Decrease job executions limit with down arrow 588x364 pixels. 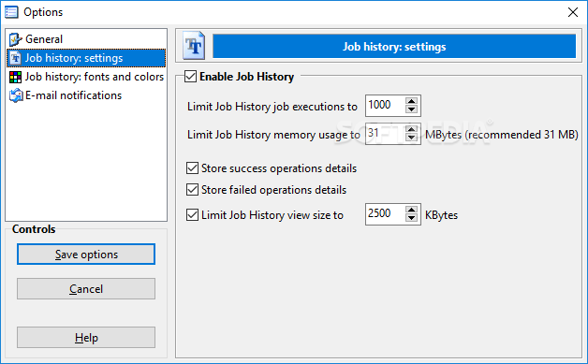click(411, 109)
